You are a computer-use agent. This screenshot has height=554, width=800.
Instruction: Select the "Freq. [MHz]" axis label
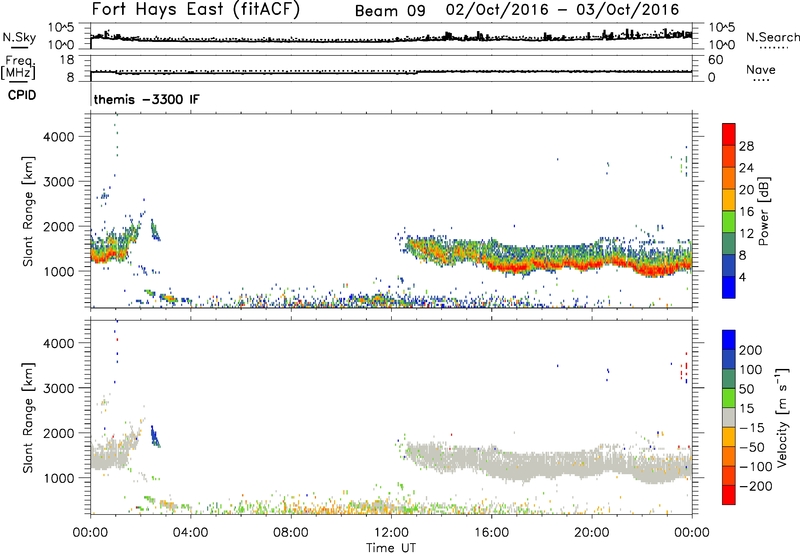(x=19, y=68)
